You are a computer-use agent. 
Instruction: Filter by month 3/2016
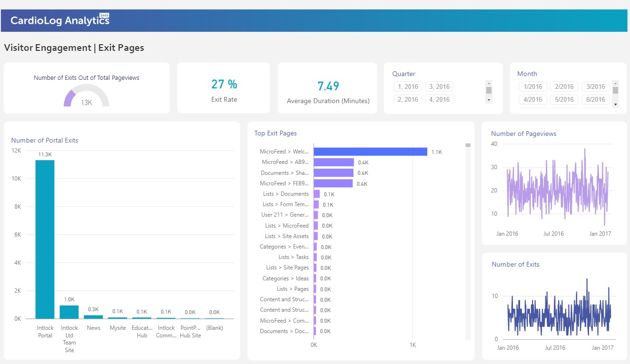pos(596,86)
